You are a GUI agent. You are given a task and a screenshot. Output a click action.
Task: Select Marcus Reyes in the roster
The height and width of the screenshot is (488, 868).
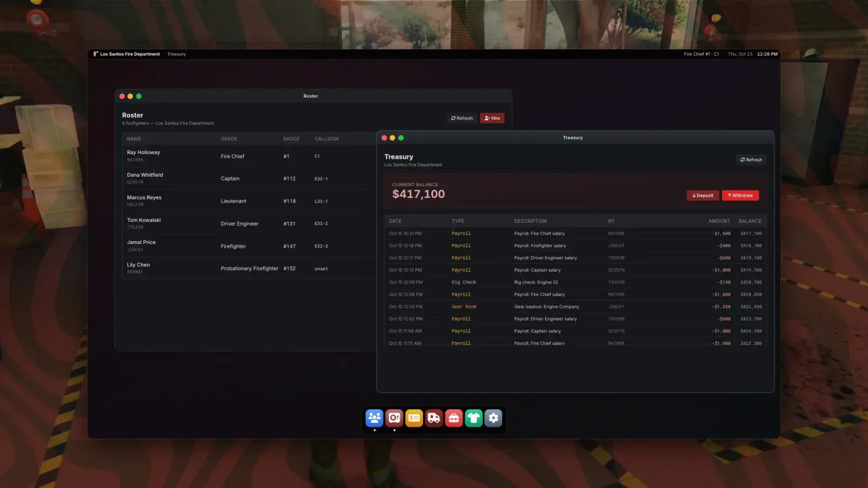pos(249,201)
